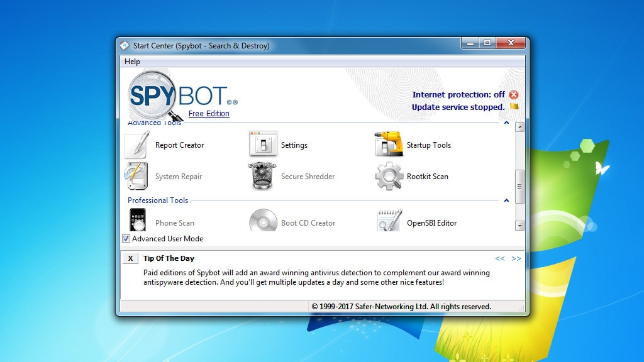644x362 pixels.
Task: Click the Rootkit Scan label
Action: pyautogui.click(x=428, y=177)
